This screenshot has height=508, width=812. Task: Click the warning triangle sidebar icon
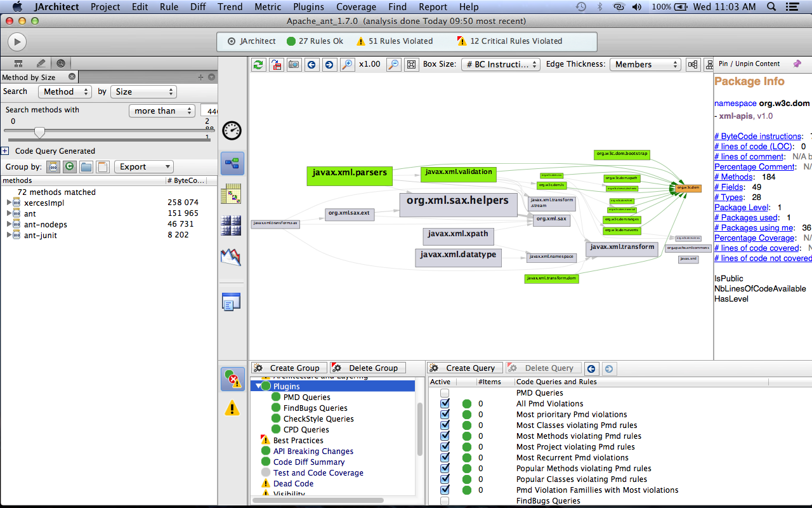click(x=232, y=408)
